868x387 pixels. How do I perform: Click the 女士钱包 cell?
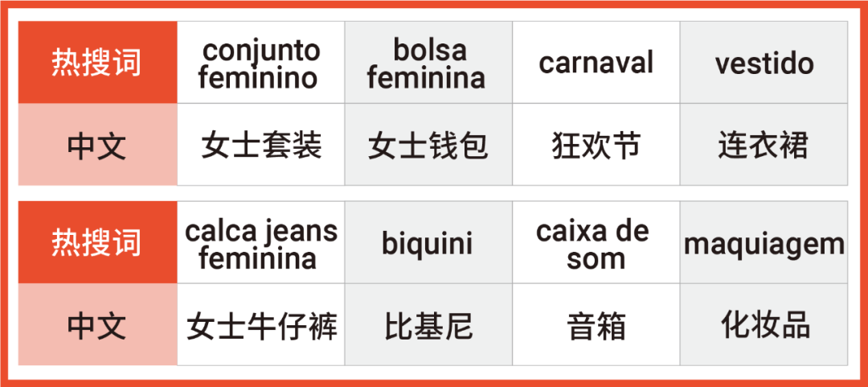tap(428, 146)
